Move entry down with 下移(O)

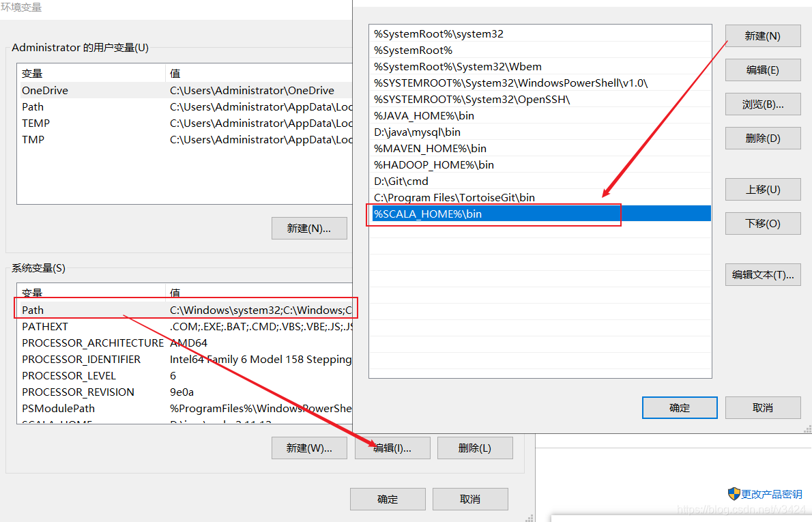[x=763, y=224]
